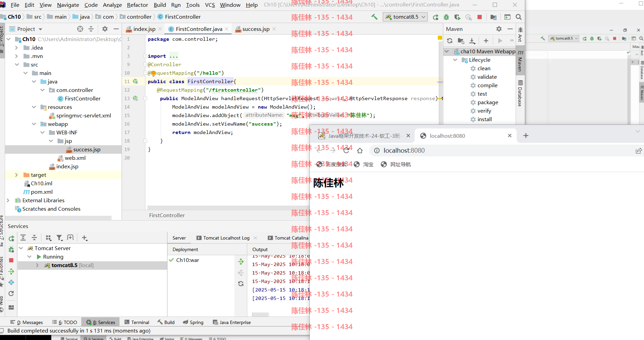Open the File menu
Viewport: 644px width, 340px height.
[x=15, y=5]
